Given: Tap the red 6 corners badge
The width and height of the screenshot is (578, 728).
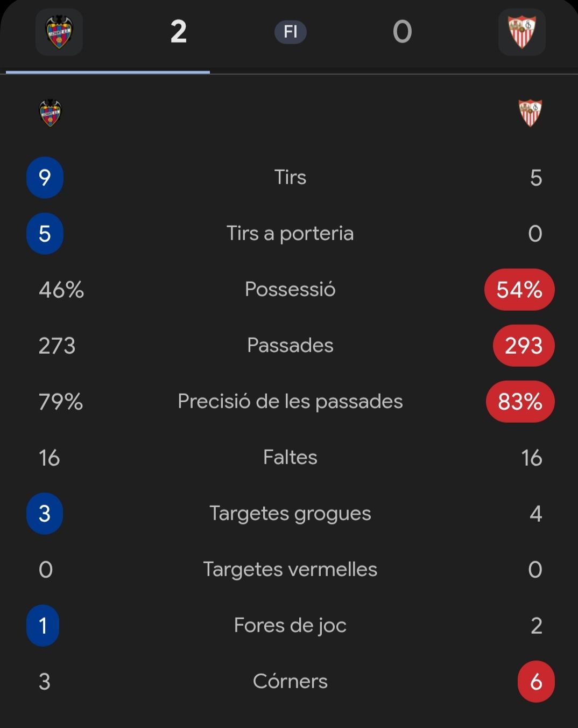Looking at the screenshot, I should point(536,682).
